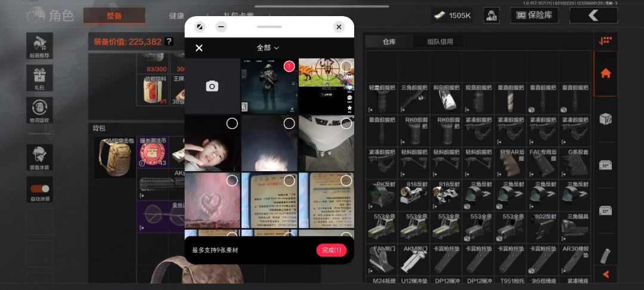Select the U12缓冲垫 item in the bottom row

[x=414, y=280]
